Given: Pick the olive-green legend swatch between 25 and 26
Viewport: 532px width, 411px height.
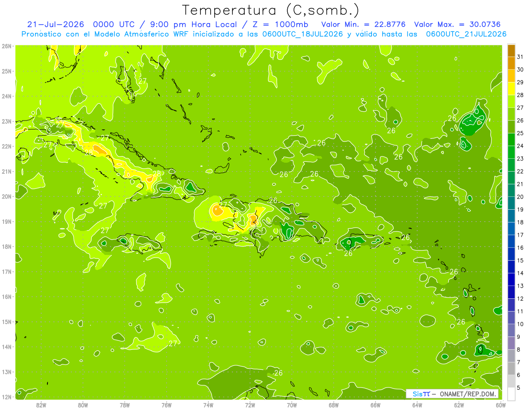Looking at the screenshot, I should (512, 127).
